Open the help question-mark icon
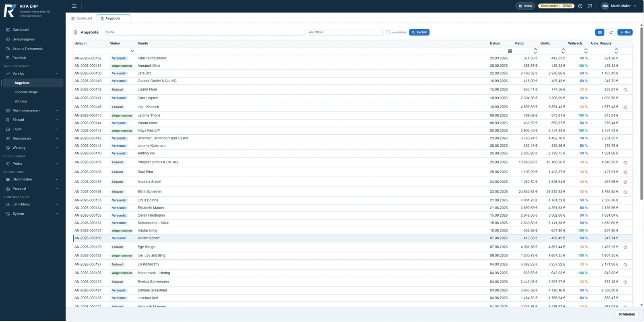This screenshot has height=322, width=644. pyautogui.click(x=580, y=6)
